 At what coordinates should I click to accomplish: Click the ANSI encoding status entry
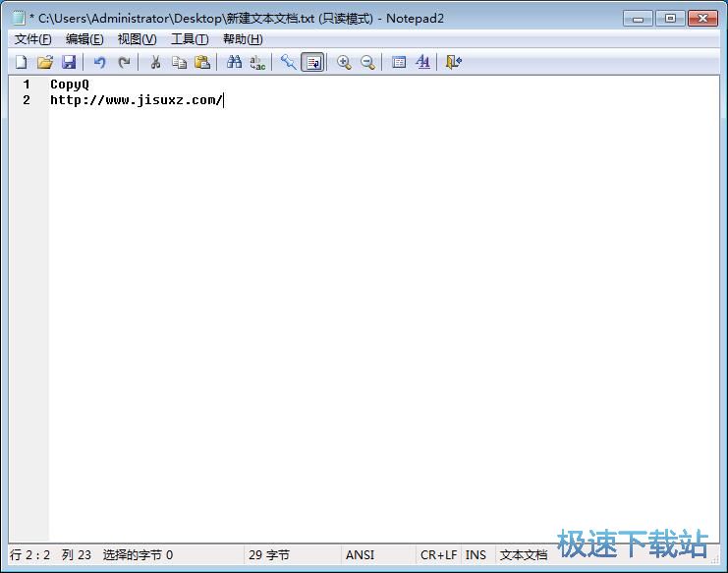[360, 555]
